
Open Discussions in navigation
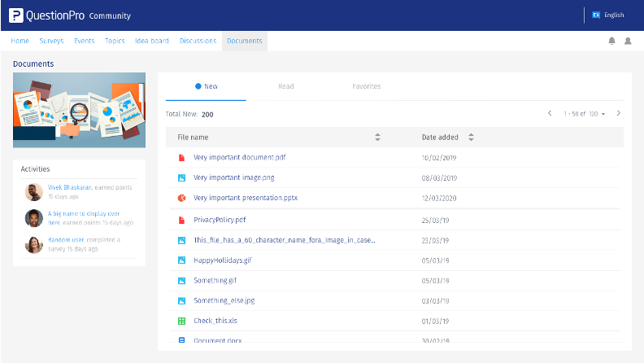tap(198, 41)
